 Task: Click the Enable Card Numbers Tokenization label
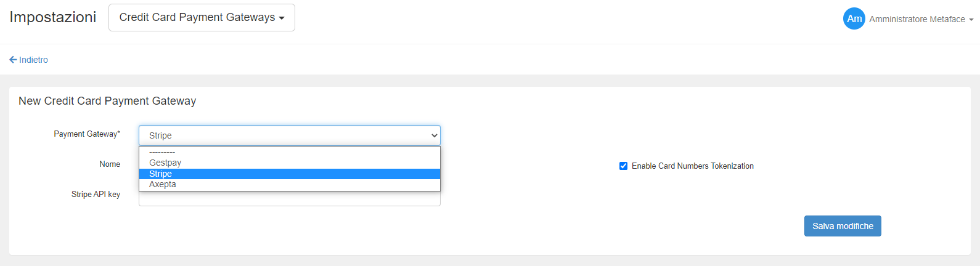tap(692, 166)
